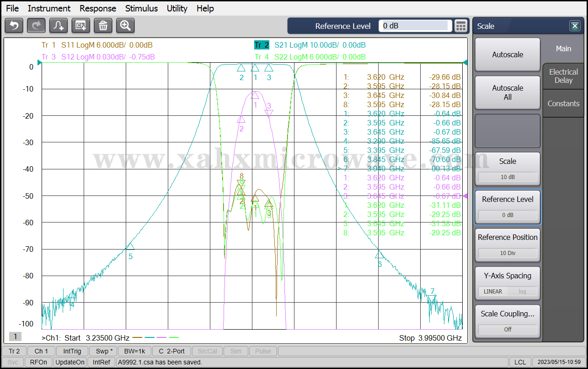Viewport: 588px width, 369px height.
Task: Click the trash delete icon
Action: [103, 26]
